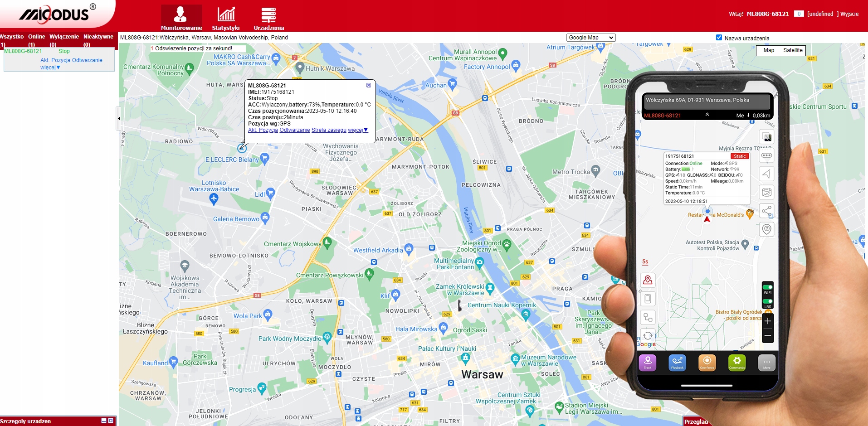Click Odtwarzanie link in the device list

[x=87, y=60]
